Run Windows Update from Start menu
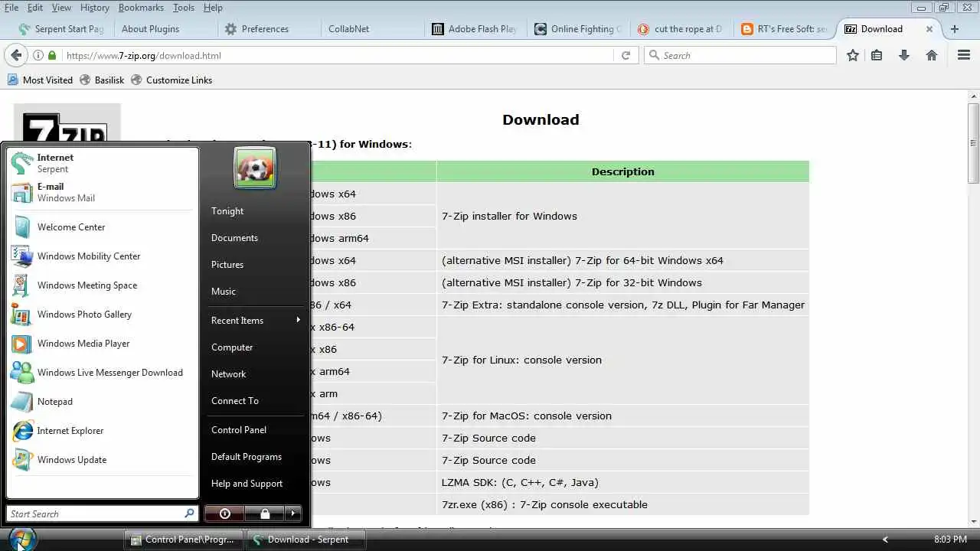This screenshot has height=551, width=980. [x=103, y=460]
